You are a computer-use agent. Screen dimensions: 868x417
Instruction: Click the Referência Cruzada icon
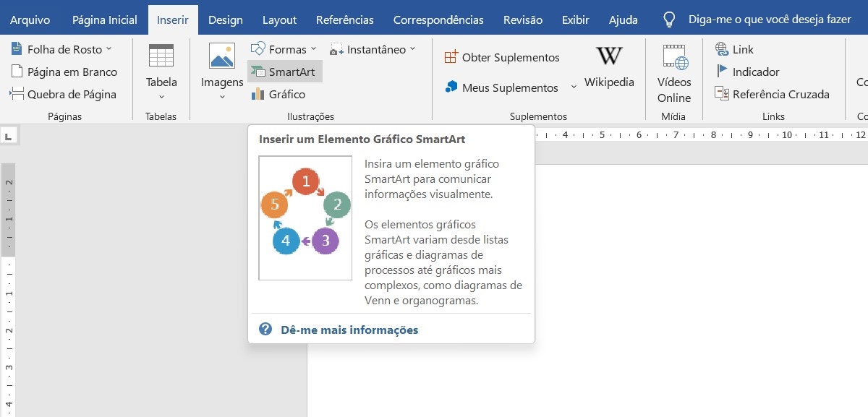(721, 94)
